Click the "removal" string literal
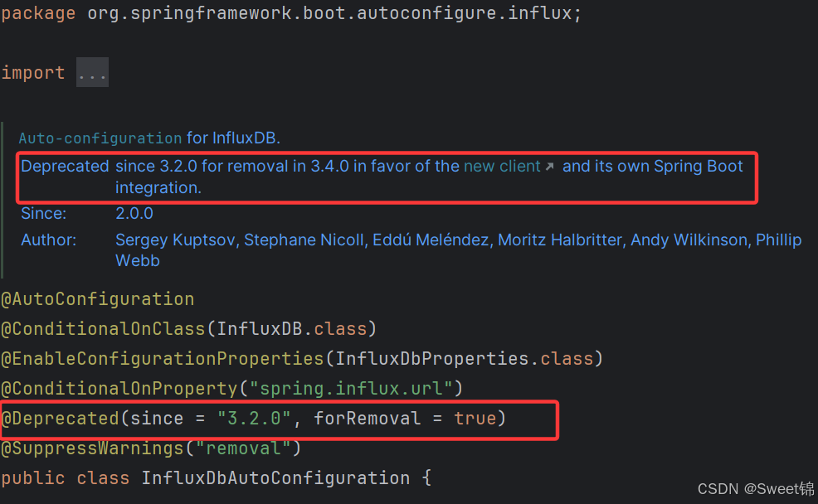The width and height of the screenshot is (818, 504). coord(243,448)
